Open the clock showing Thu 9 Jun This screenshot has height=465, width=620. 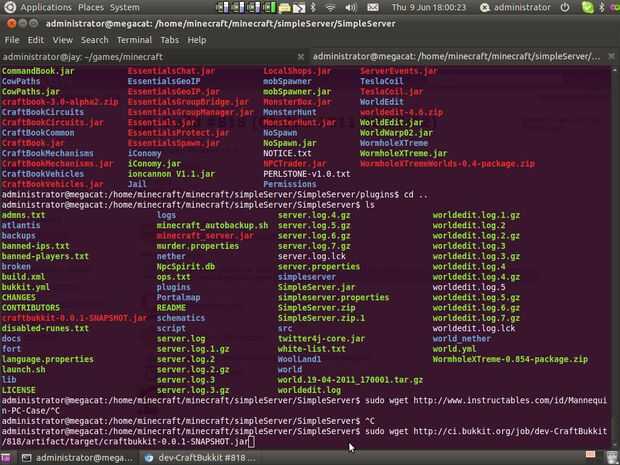(429, 8)
